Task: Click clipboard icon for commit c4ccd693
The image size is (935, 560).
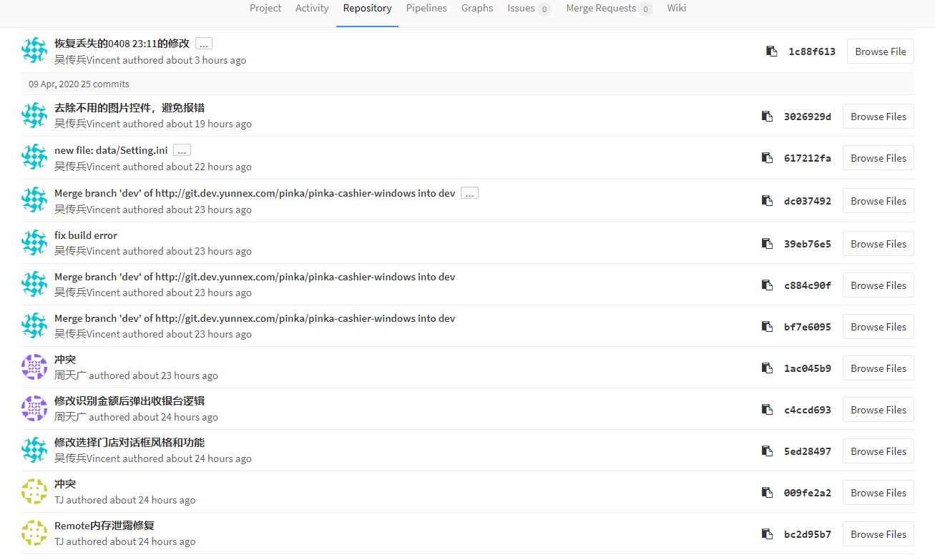Action: pos(767,410)
